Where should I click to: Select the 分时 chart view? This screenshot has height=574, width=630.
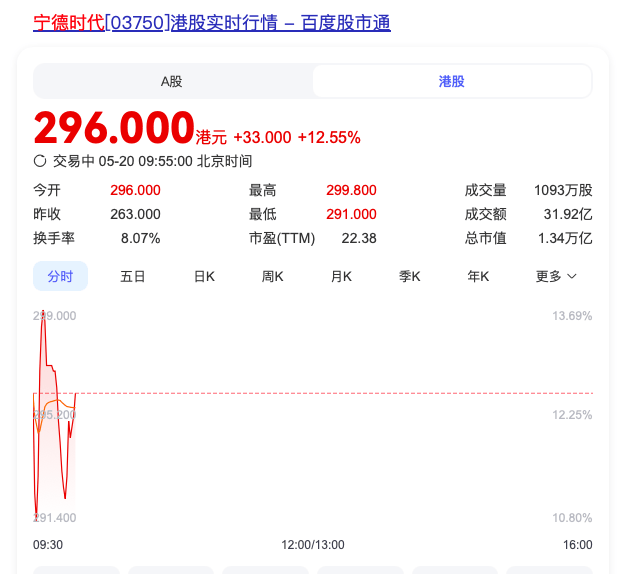pyautogui.click(x=60, y=276)
